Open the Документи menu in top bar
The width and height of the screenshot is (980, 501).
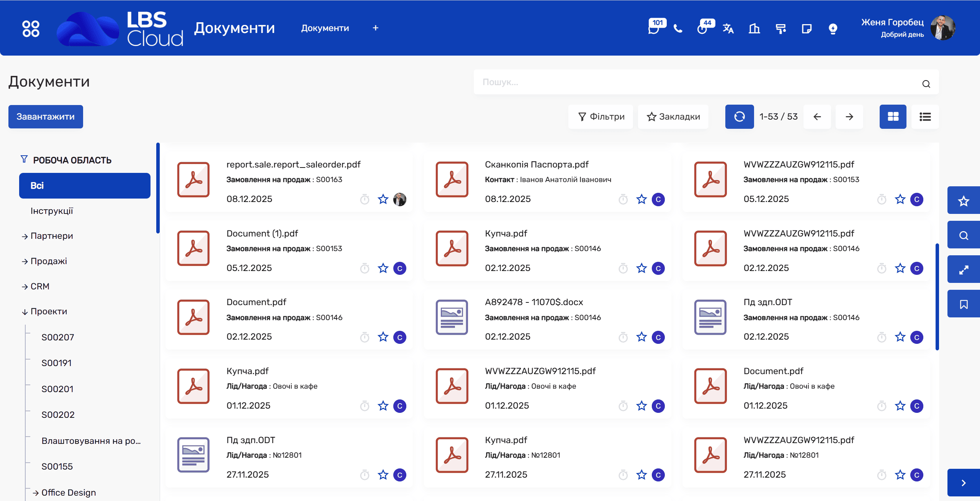click(325, 28)
